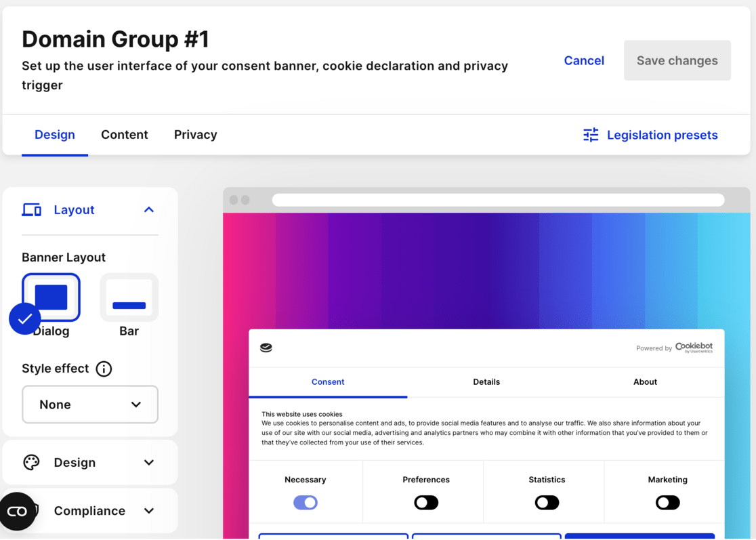Click the Cancel link
The height and width of the screenshot is (540, 756).
[584, 60]
